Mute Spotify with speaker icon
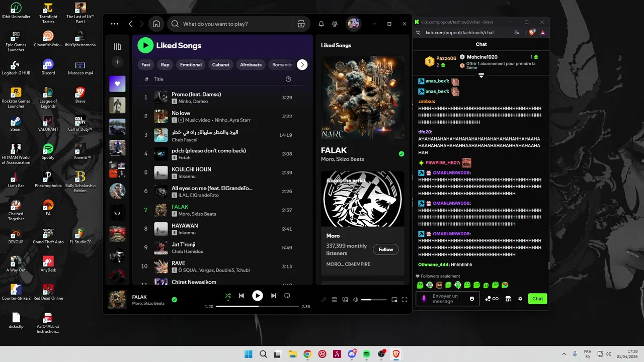Viewport: 644px width, 362px height. (x=356, y=300)
